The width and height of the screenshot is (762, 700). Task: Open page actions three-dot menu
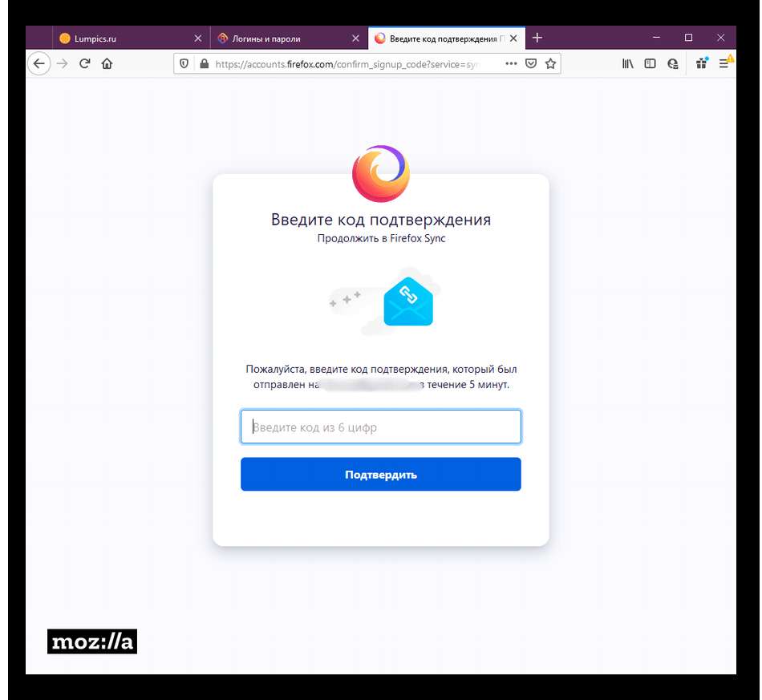tap(511, 63)
